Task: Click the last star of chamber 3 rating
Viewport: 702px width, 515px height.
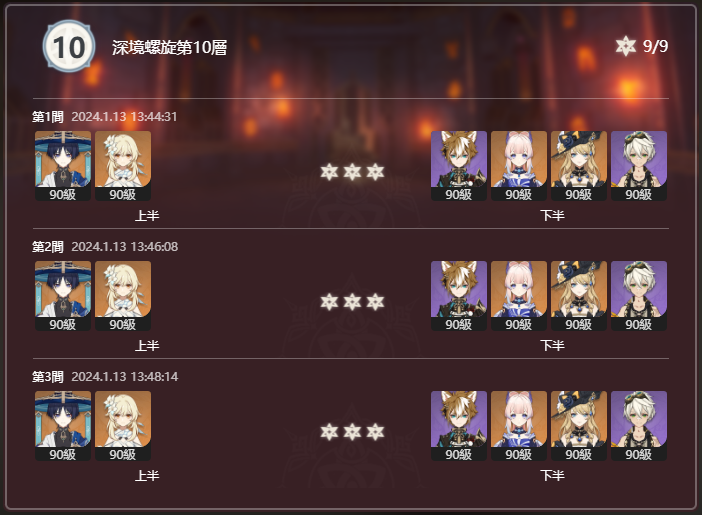Action: 375,432
